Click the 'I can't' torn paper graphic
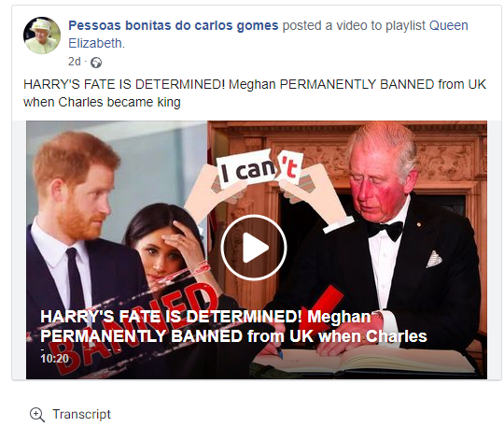Viewport: 504px width, 427px height. [261, 169]
